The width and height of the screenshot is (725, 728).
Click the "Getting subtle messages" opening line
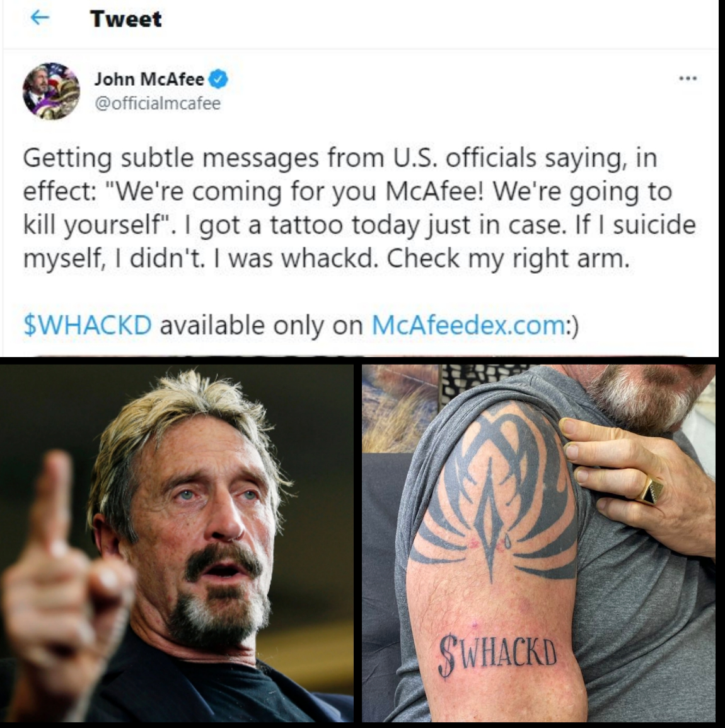coord(340,158)
